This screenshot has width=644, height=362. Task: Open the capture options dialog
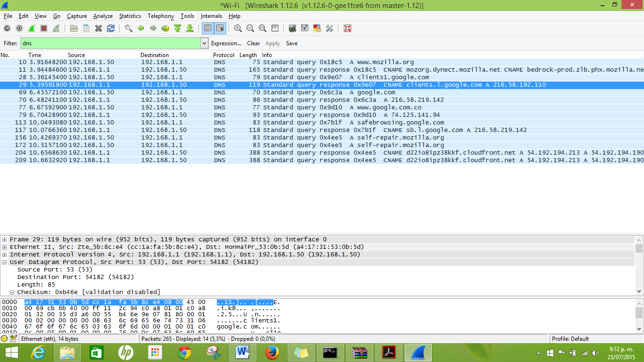(19, 28)
